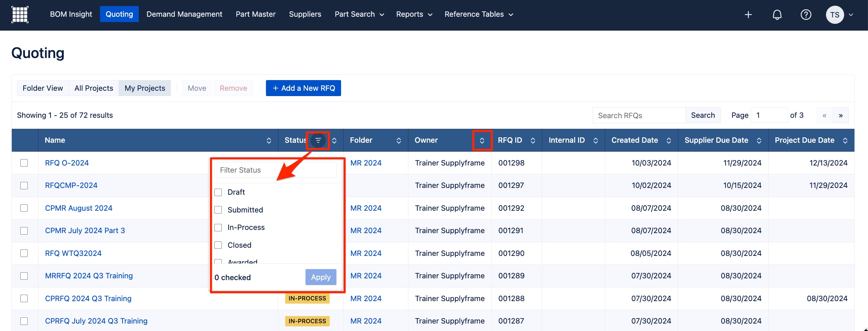Switch to All Projects
Image resolution: width=868 pixels, height=331 pixels.
pyautogui.click(x=94, y=88)
